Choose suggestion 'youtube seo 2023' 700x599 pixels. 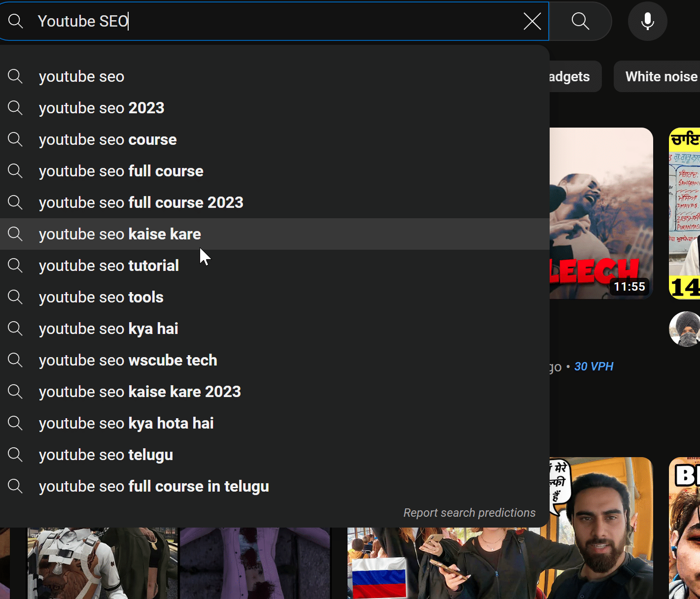275,108
